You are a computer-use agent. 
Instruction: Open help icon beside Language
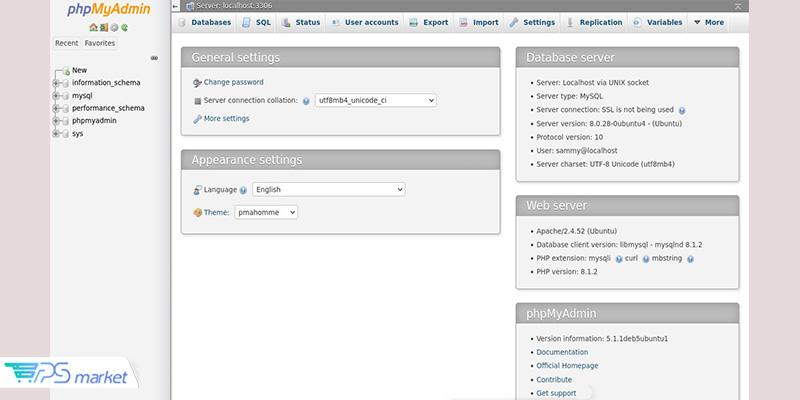point(243,190)
